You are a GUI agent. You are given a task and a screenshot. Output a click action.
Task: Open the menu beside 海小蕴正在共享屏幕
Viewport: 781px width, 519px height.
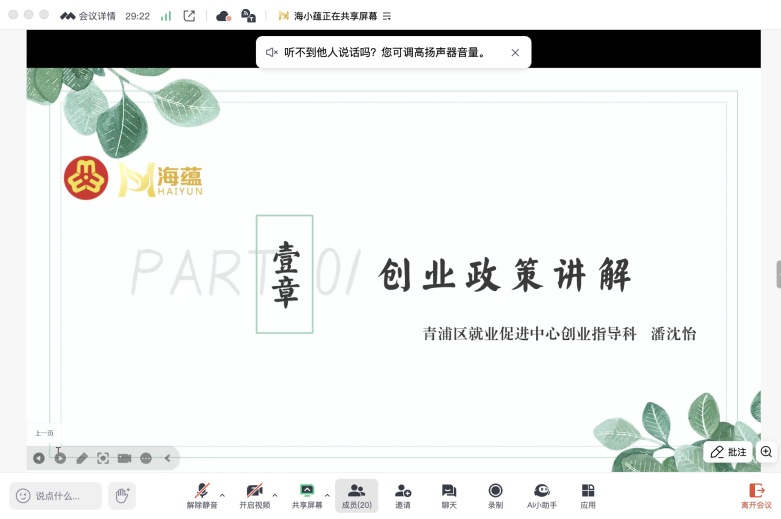point(386,16)
